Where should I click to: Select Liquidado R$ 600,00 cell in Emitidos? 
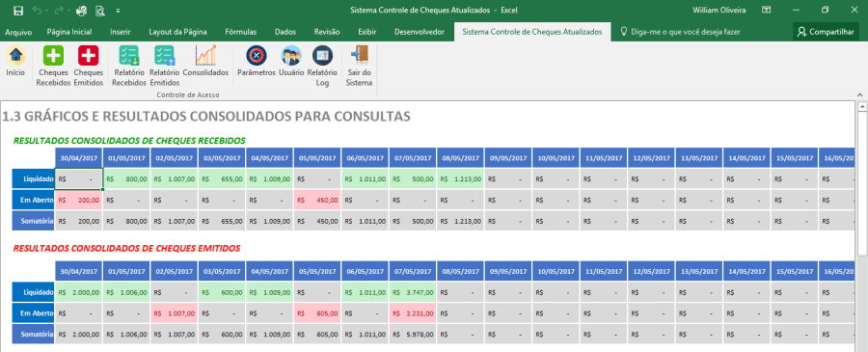(222, 291)
